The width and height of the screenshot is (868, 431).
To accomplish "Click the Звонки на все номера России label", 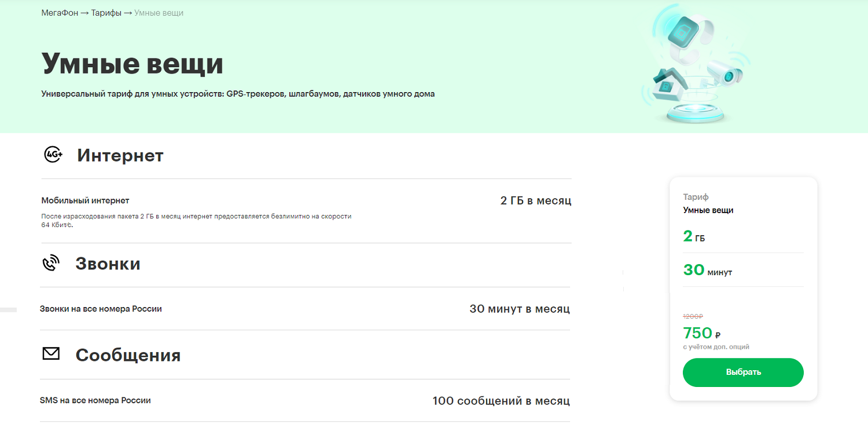I will (101, 309).
